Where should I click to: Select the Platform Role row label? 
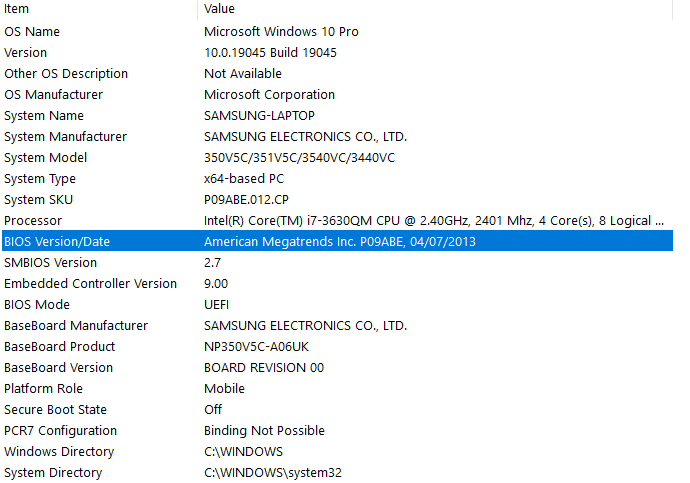44,389
